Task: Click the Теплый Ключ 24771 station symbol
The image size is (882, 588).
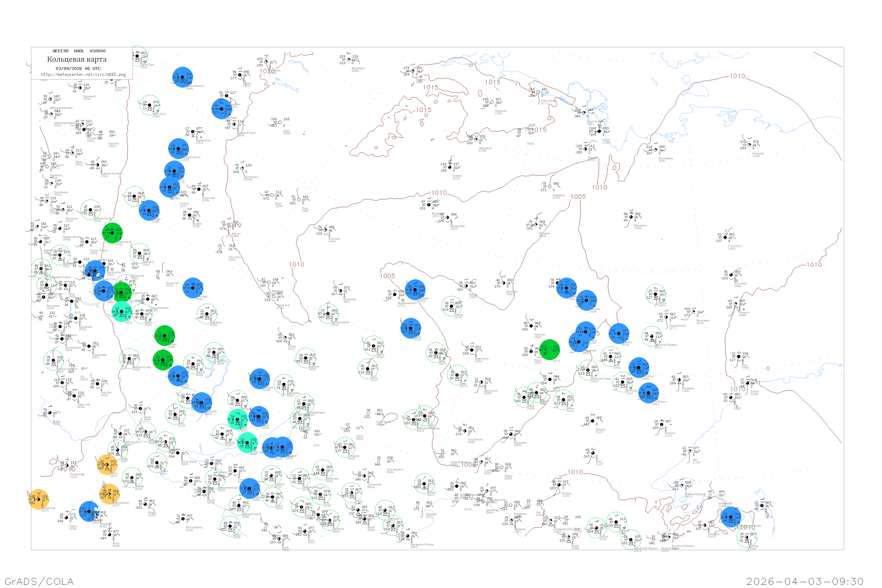Action: pyautogui.click(x=666, y=317)
